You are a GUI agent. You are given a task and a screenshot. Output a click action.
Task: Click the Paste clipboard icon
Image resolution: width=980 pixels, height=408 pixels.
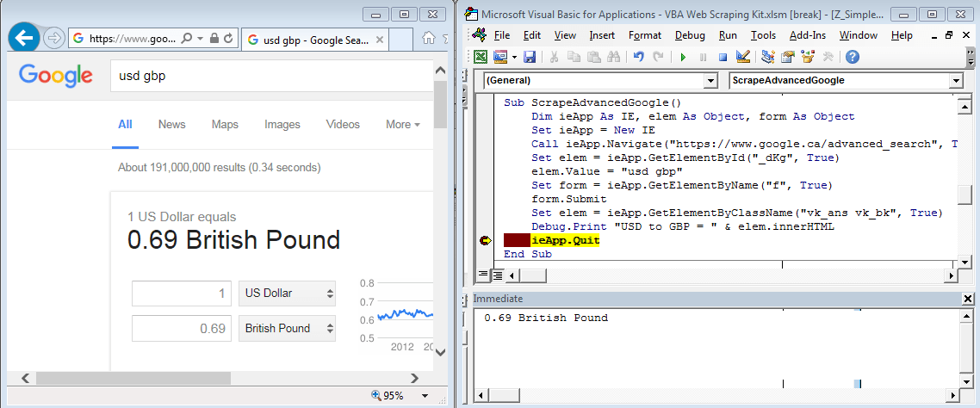point(593,57)
